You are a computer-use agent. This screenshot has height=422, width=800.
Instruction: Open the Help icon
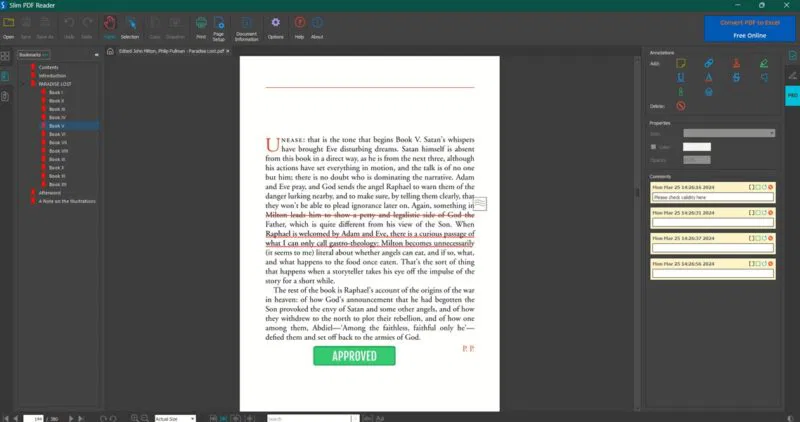tap(299, 27)
